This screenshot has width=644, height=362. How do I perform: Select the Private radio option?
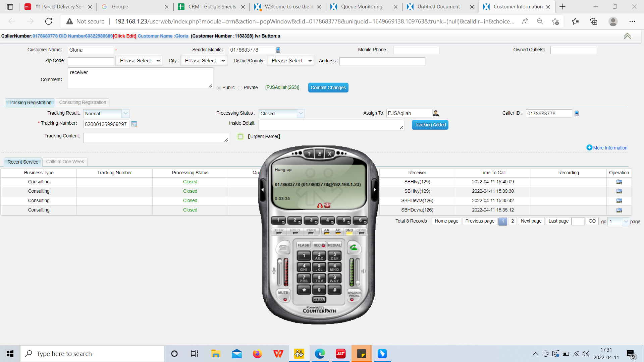coord(240,88)
